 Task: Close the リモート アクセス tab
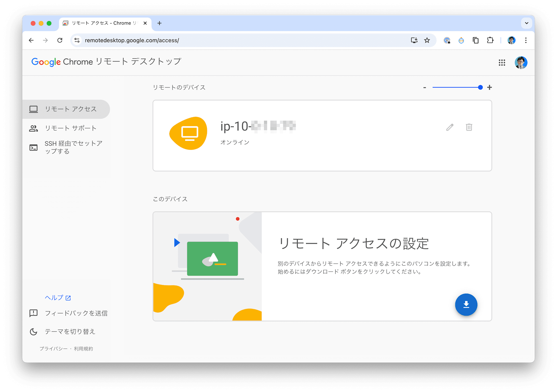[145, 23]
